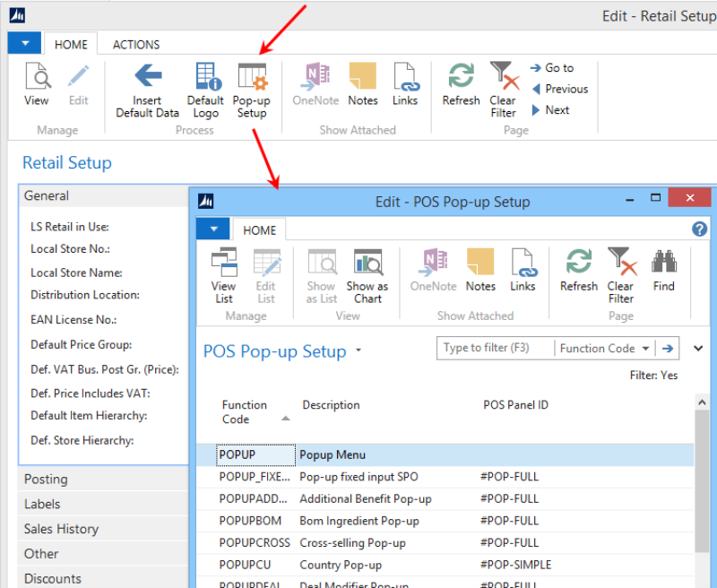Go to Next record via the Next link
717x588 pixels.
(x=553, y=110)
